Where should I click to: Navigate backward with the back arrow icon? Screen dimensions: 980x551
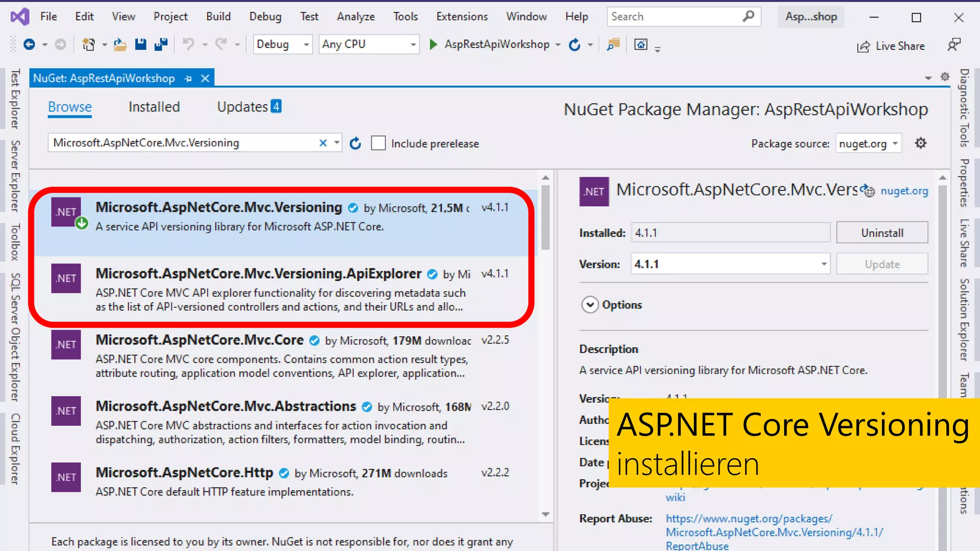pyautogui.click(x=29, y=44)
